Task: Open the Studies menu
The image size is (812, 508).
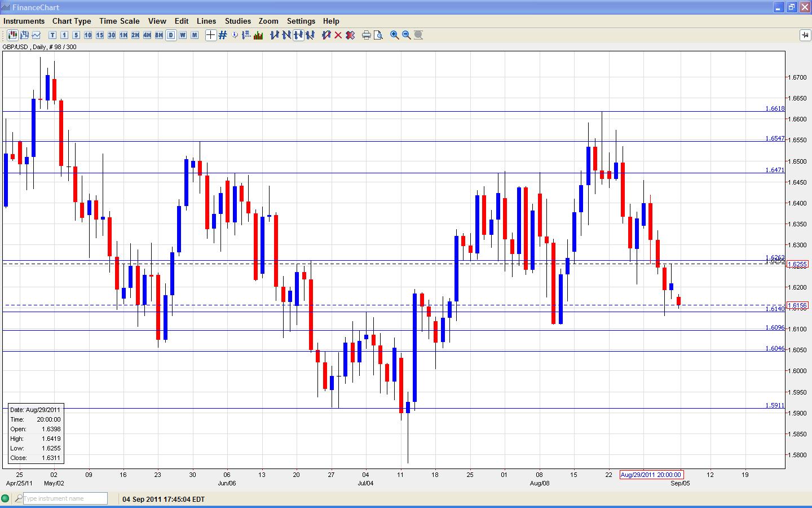Action: (x=238, y=21)
